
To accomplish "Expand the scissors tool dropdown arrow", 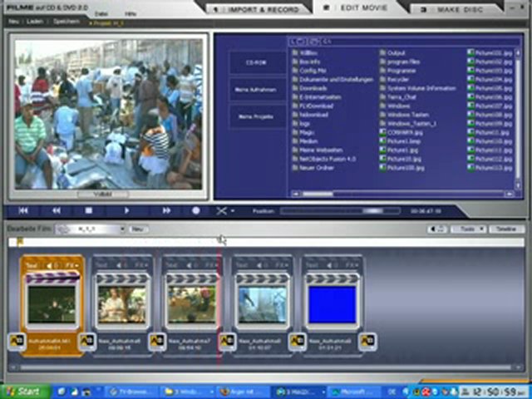I will coord(233,212).
